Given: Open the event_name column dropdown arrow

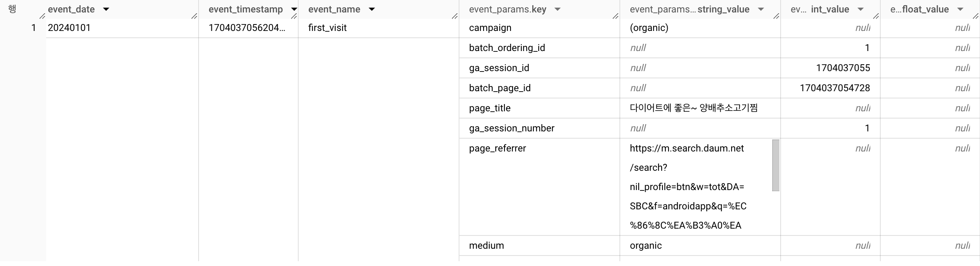Looking at the screenshot, I should point(372,9).
